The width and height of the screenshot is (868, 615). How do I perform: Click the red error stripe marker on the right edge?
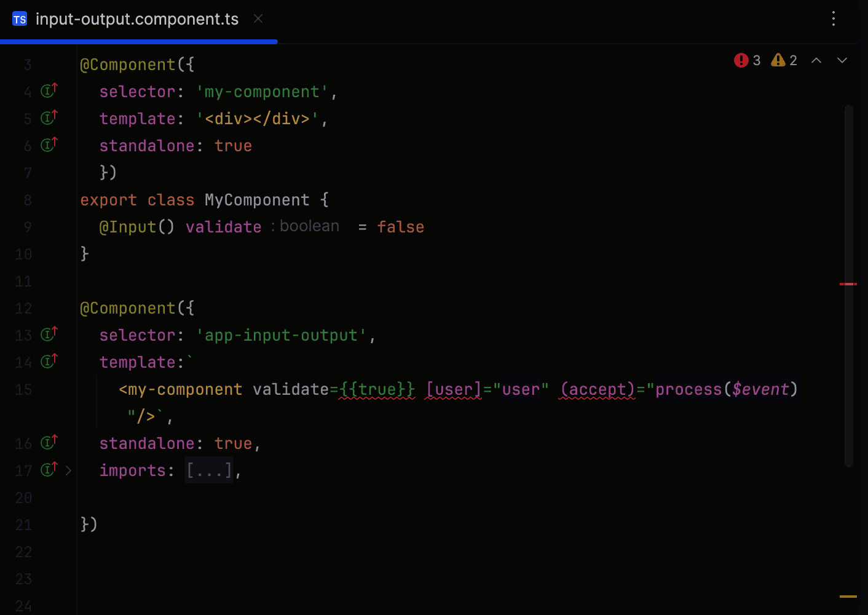[849, 284]
